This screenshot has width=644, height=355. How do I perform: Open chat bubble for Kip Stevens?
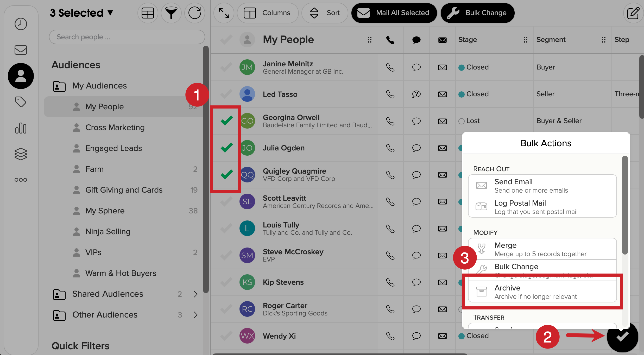[x=416, y=282]
